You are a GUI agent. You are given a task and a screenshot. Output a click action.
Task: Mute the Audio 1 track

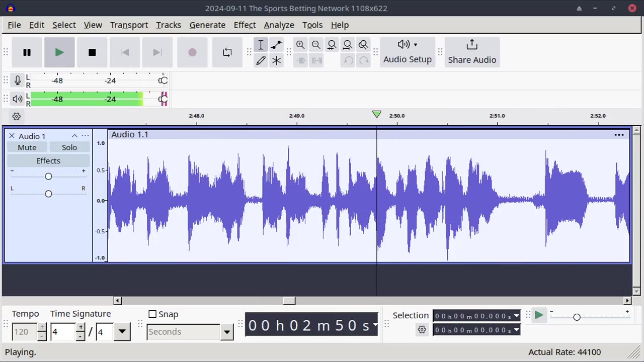point(27,147)
